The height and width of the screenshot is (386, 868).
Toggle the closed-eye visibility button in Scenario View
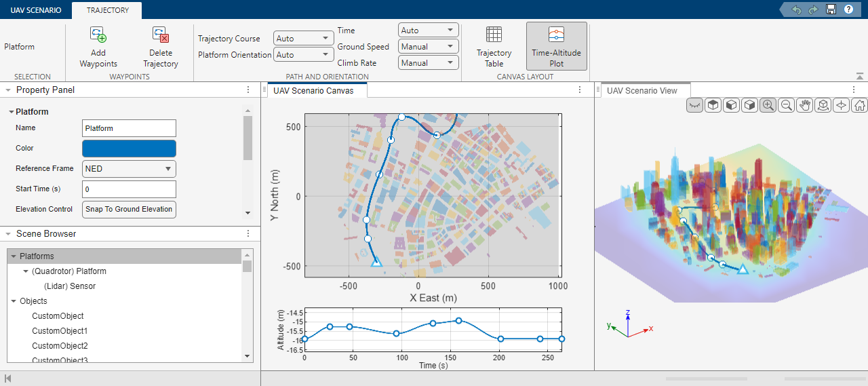(x=694, y=105)
